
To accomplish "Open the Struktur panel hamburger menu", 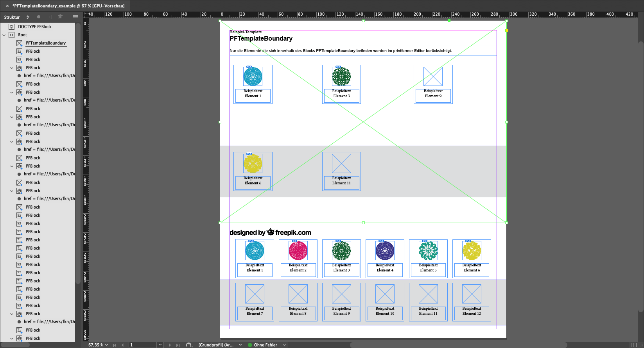I will pos(75,17).
